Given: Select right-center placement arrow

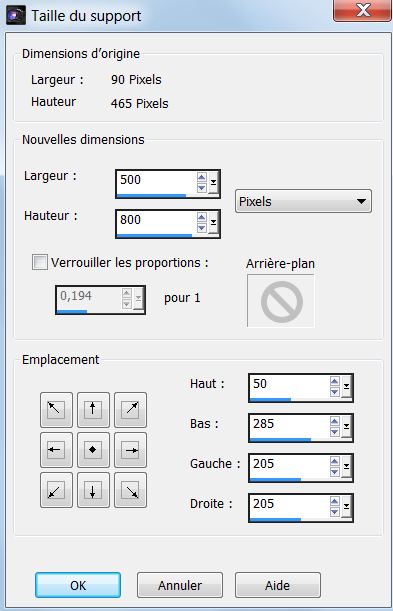Looking at the screenshot, I should click(130, 450).
